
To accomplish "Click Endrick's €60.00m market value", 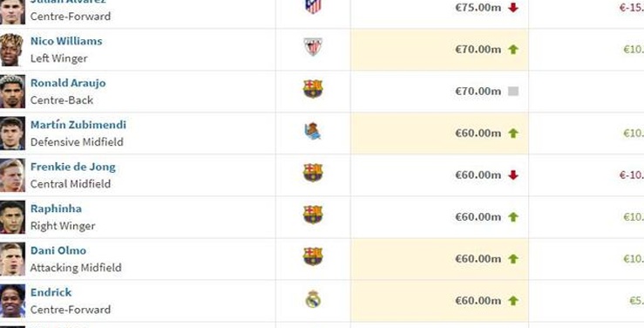I will coord(478,301).
